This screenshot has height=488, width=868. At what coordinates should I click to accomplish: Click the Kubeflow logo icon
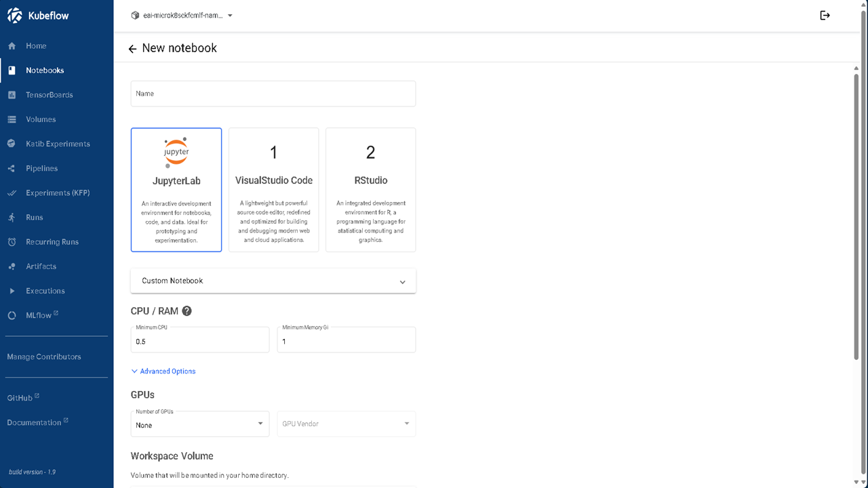point(15,16)
